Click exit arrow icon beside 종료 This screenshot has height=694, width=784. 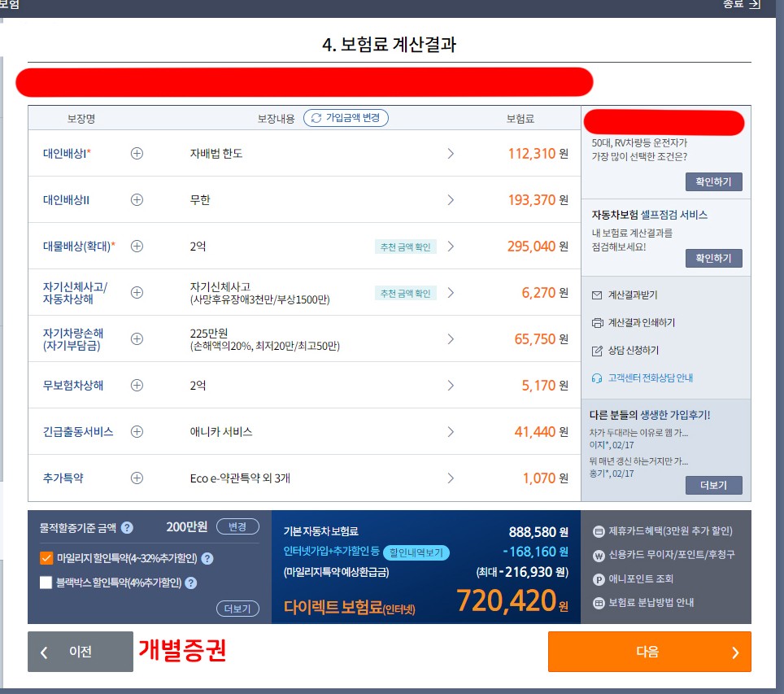755,4
